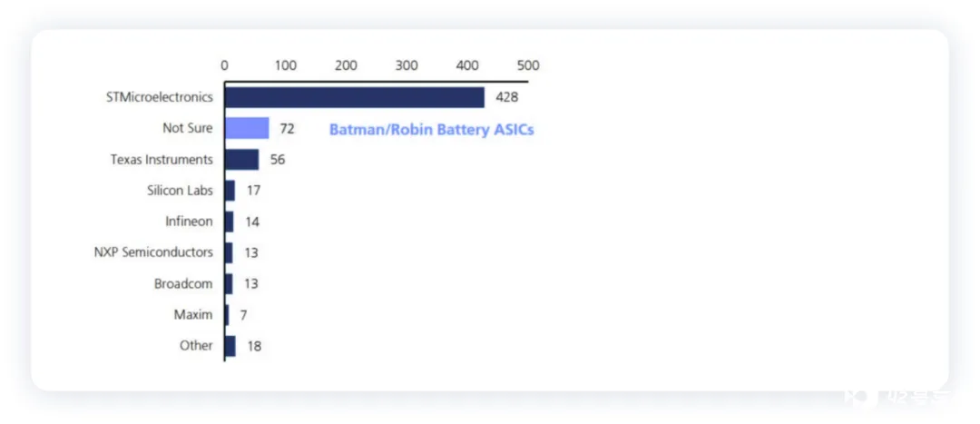The height and width of the screenshot is (424, 980).
Task: Select the Infineon bar
Action: pyautogui.click(x=230, y=222)
